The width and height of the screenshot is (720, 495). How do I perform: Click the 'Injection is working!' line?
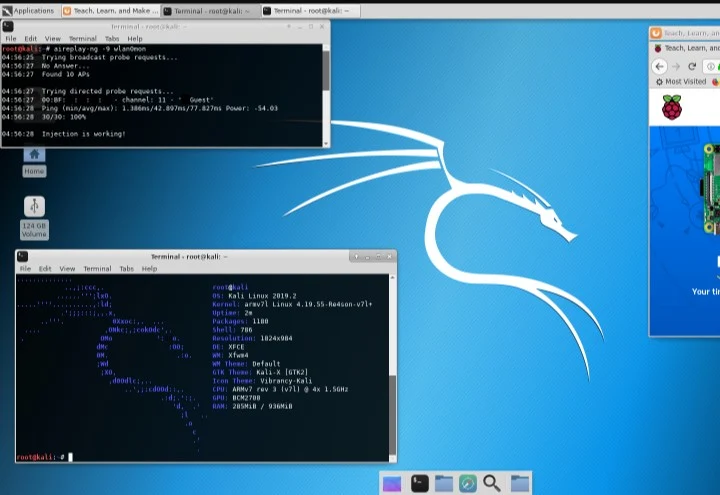[83, 134]
